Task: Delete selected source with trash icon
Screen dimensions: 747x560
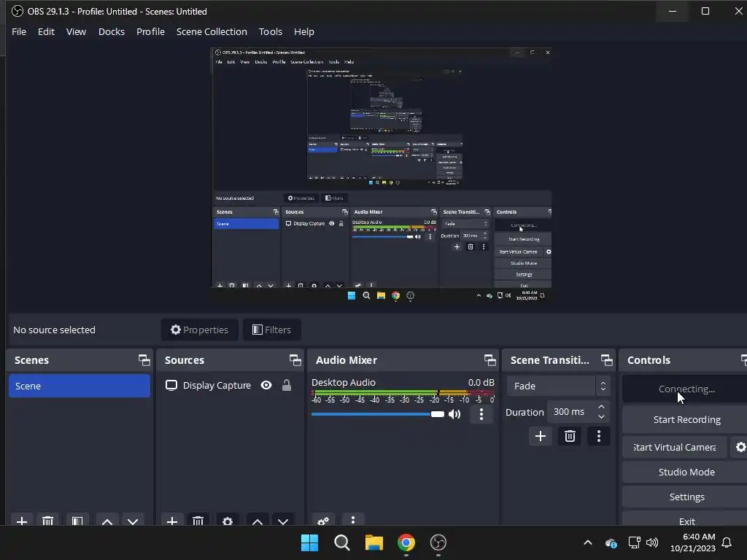Action: [198, 521]
